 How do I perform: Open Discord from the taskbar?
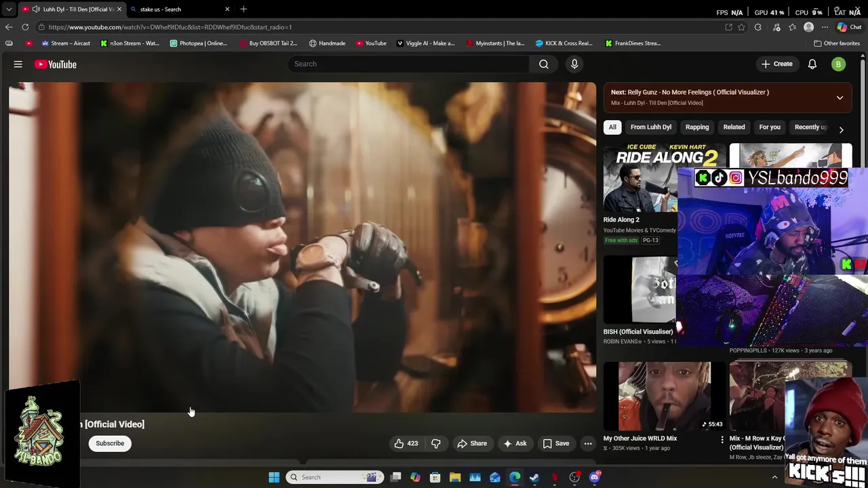coord(595,477)
